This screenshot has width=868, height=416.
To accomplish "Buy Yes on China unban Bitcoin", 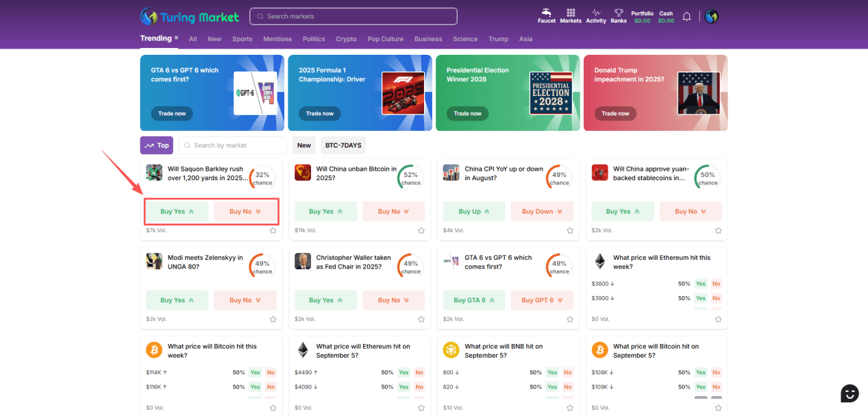I will click(325, 212).
